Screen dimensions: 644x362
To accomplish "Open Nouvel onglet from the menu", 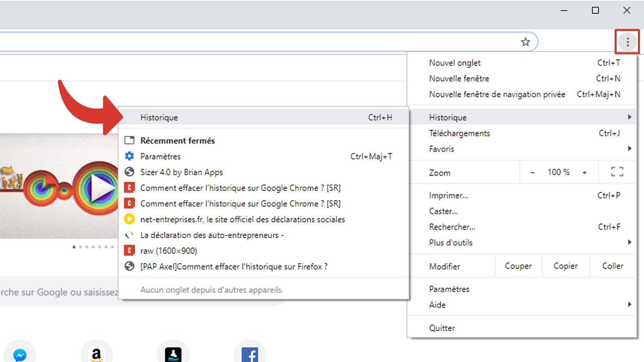I will point(454,63).
